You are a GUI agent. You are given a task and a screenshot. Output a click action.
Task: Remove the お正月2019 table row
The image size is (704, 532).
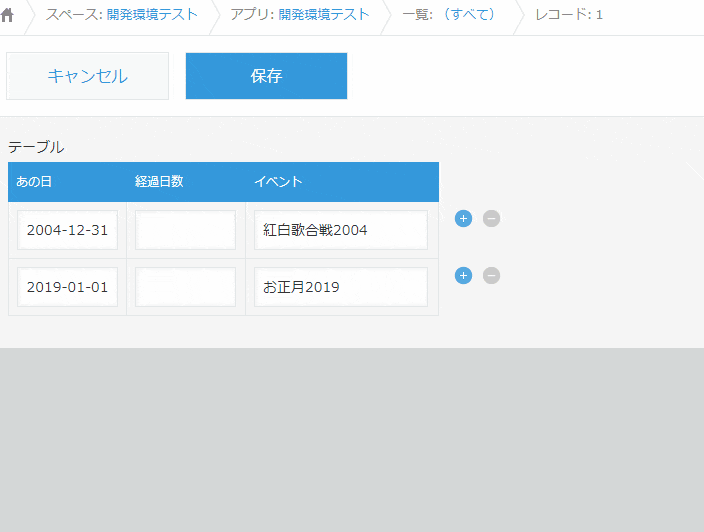(x=491, y=276)
